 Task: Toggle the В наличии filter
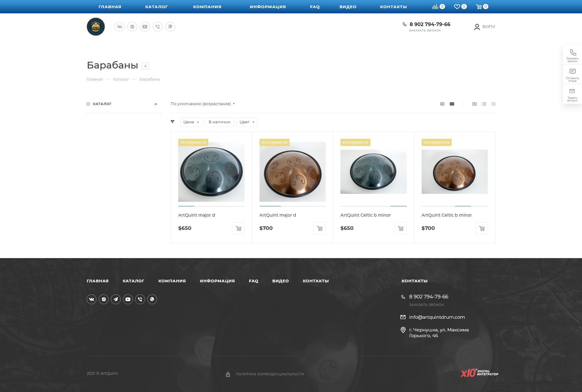coord(219,122)
